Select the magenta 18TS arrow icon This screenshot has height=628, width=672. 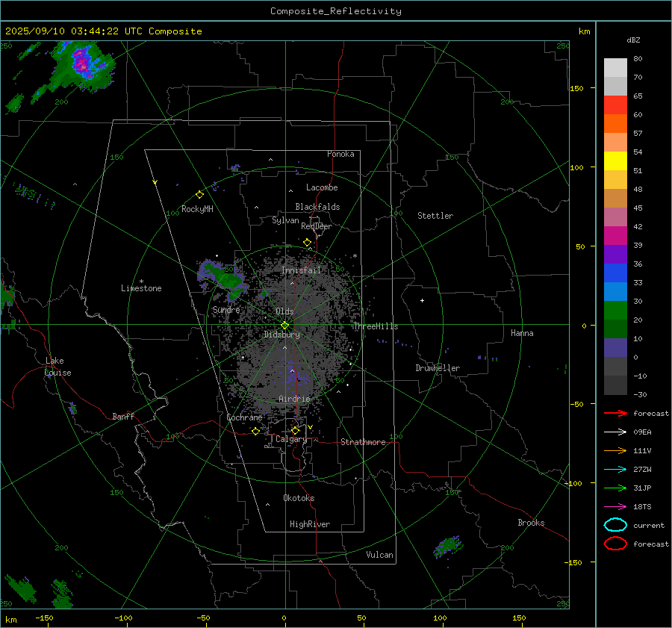coord(615,507)
